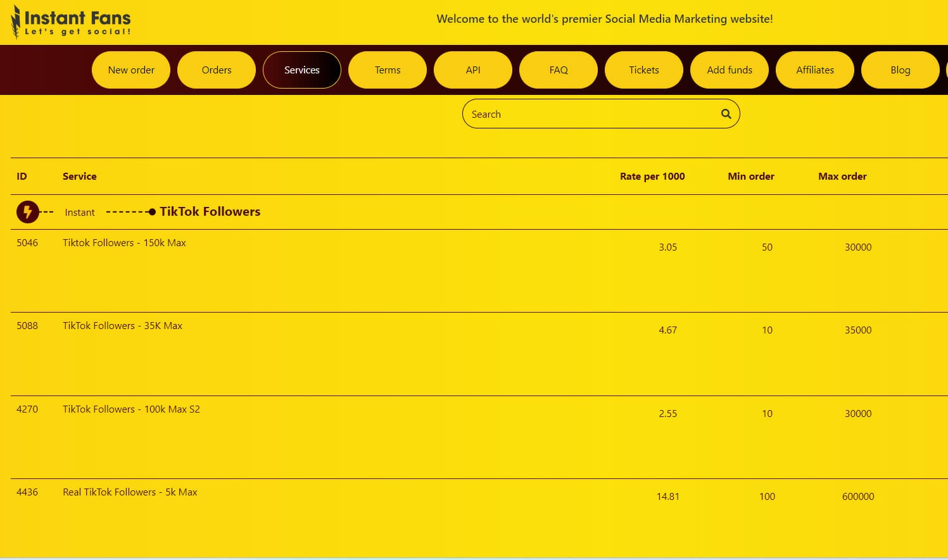Open the Affiliates page
This screenshot has width=948, height=560.
(x=815, y=70)
